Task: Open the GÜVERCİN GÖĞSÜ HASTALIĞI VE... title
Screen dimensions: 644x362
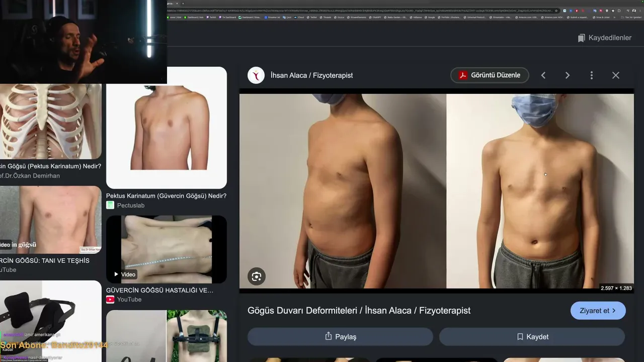Action: point(159,290)
